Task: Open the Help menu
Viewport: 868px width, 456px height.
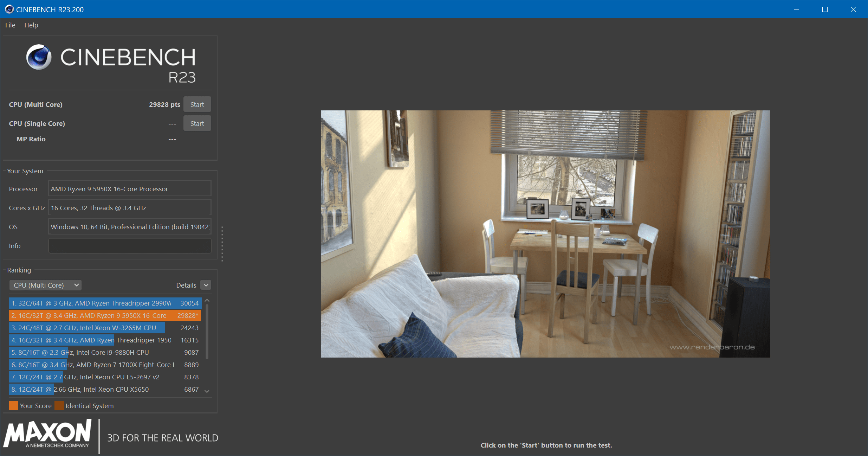Action: tap(31, 25)
